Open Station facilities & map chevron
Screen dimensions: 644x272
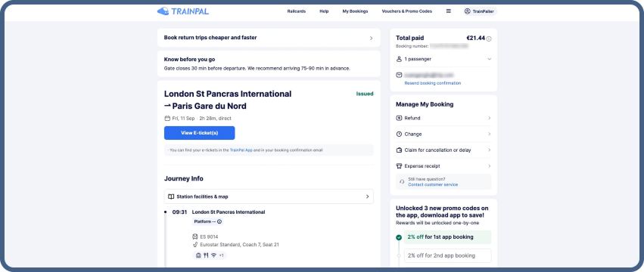[x=368, y=196]
